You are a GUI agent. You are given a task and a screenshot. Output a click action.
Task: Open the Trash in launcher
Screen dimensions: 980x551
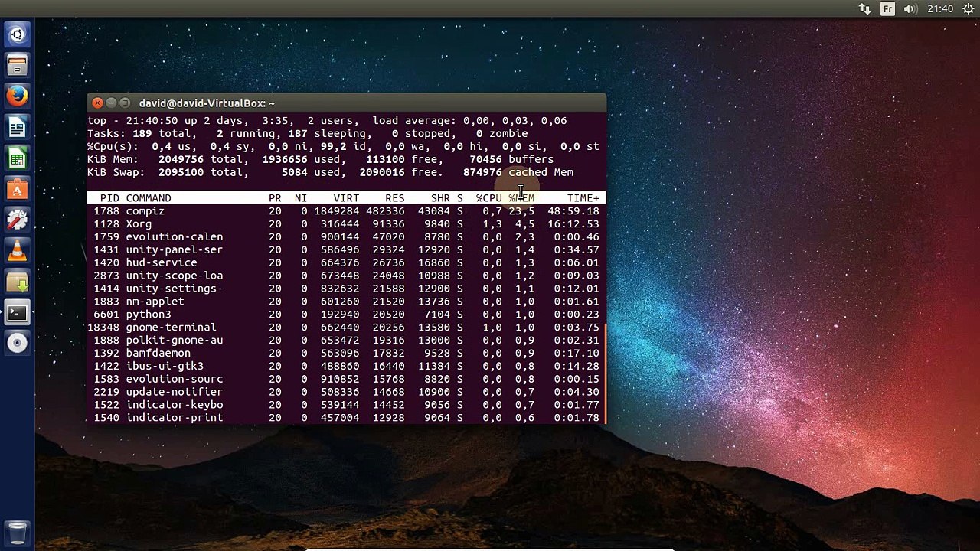(x=17, y=533)
